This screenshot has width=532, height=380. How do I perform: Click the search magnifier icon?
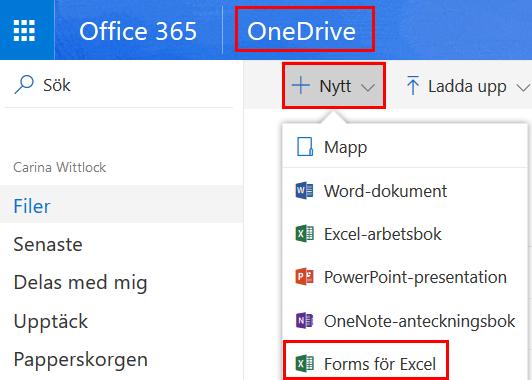pos(24,84)
